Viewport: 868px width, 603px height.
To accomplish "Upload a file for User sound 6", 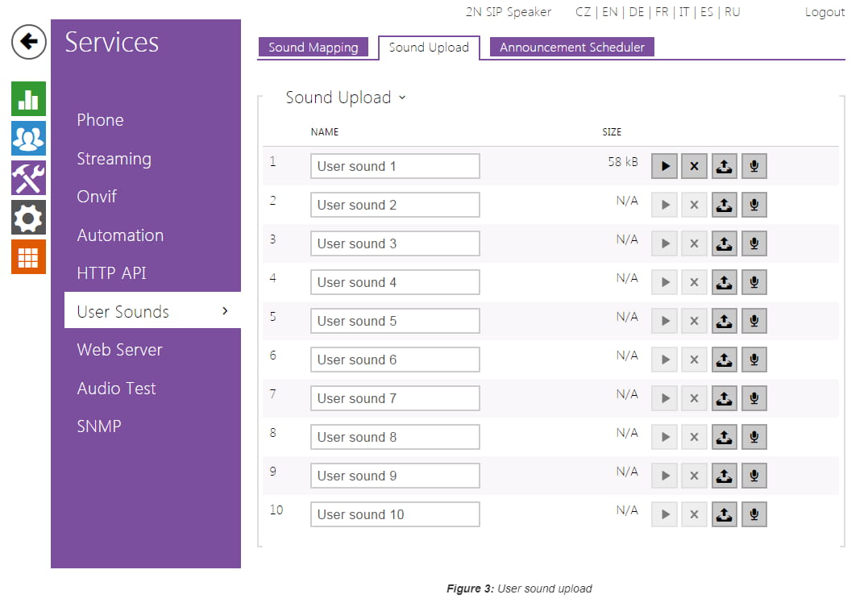I will [x=724, y=360].
